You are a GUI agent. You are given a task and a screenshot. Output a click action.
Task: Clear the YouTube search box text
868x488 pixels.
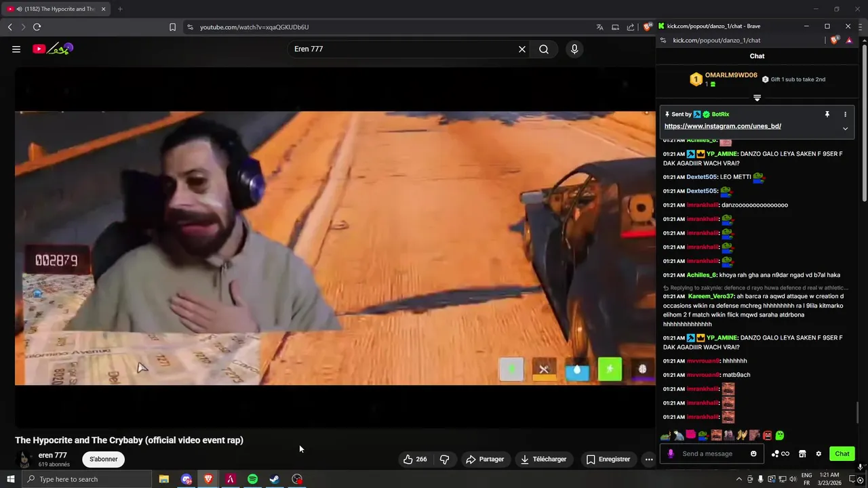pyautogui.click(x=522, y=49)
